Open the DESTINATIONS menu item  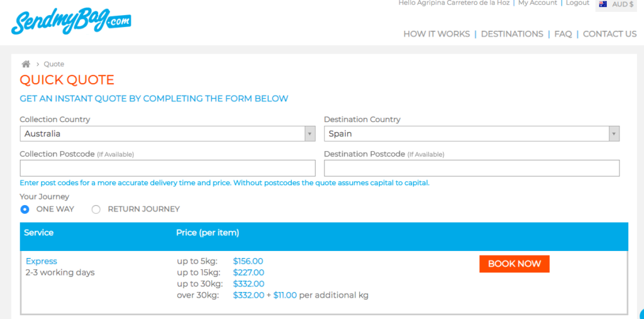tap(512, 34)
